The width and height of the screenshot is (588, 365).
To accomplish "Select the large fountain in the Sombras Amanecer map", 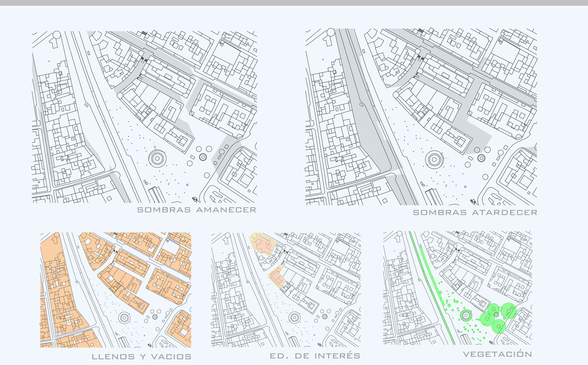I will tap(158, 159).
